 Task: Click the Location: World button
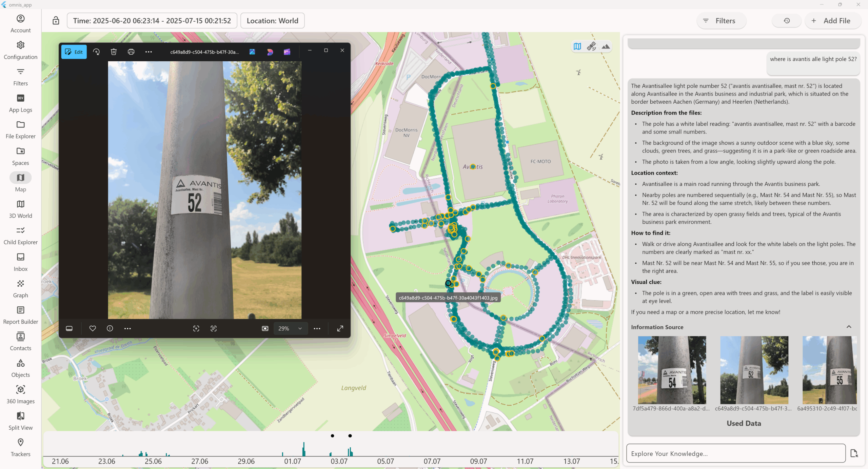(x=272, y=21)
